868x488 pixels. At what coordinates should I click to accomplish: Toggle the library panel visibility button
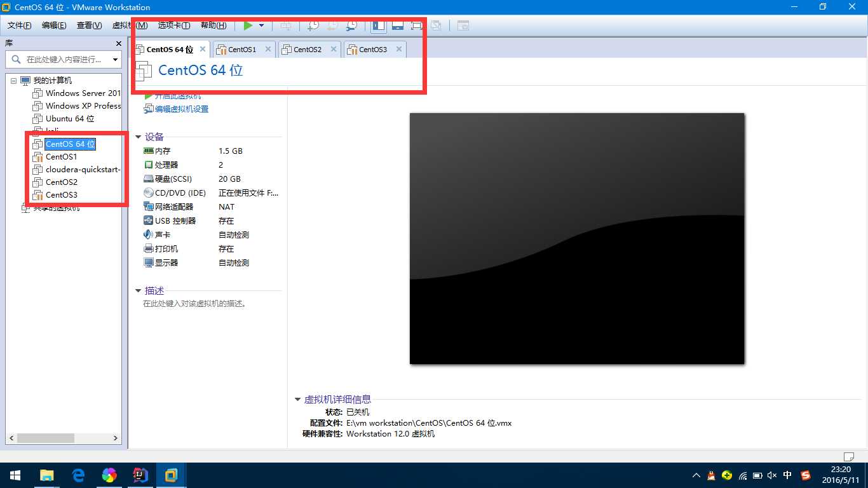point(378,25)
